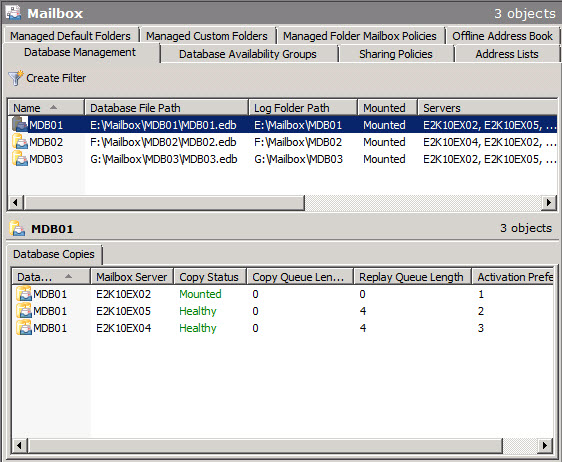
Task: Switch to the Database Availability Groups tab
Action: pyautogui.click(x=248, y=54)
